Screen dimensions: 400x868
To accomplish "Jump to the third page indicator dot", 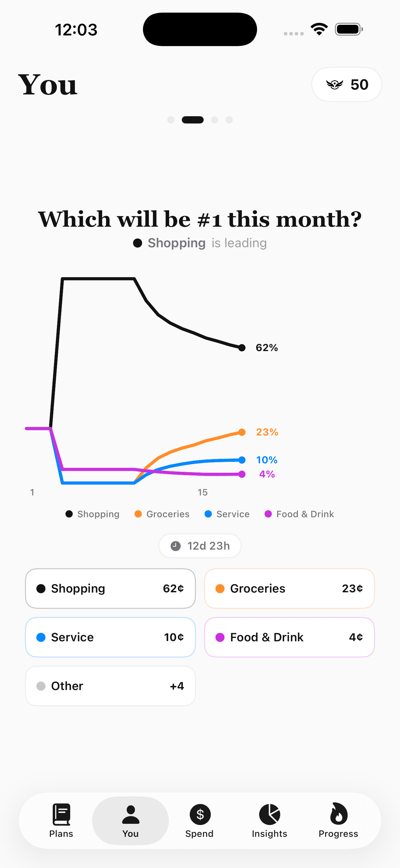I will click(x=215, y=120).
